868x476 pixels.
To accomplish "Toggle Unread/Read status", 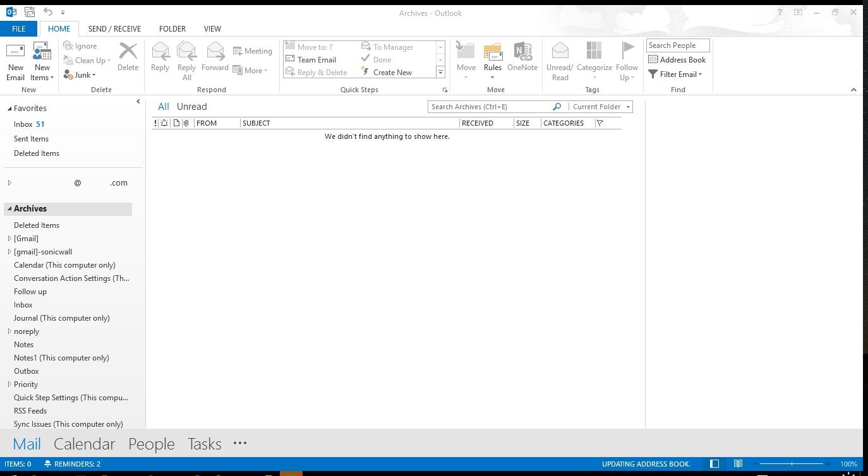I will coord(560,62).
